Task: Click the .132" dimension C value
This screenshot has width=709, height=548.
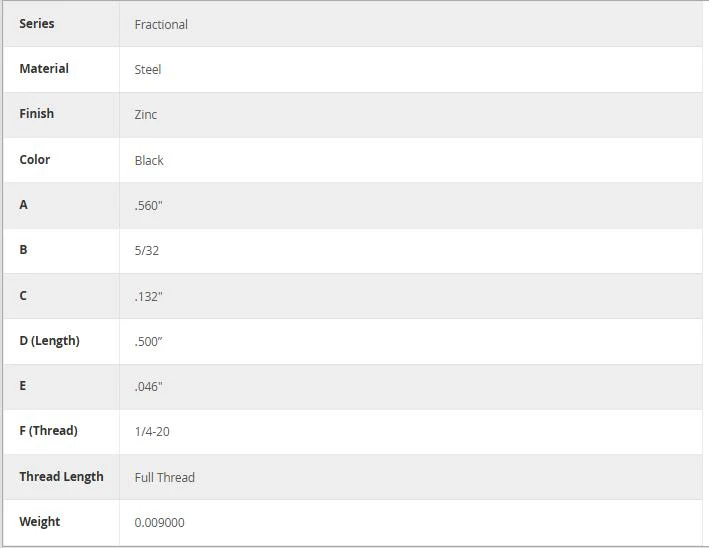Action: 148,297
